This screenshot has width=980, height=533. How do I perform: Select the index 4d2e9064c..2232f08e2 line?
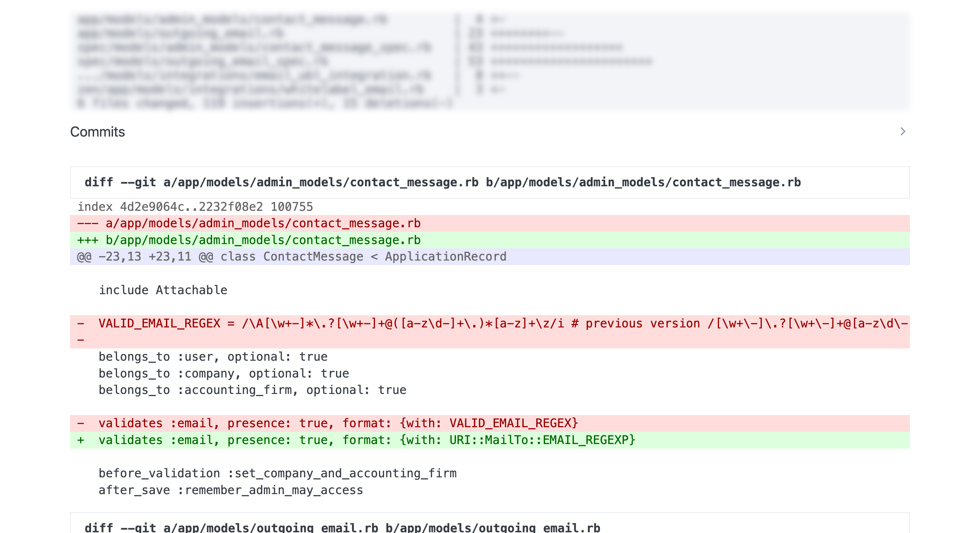[195, 206]
